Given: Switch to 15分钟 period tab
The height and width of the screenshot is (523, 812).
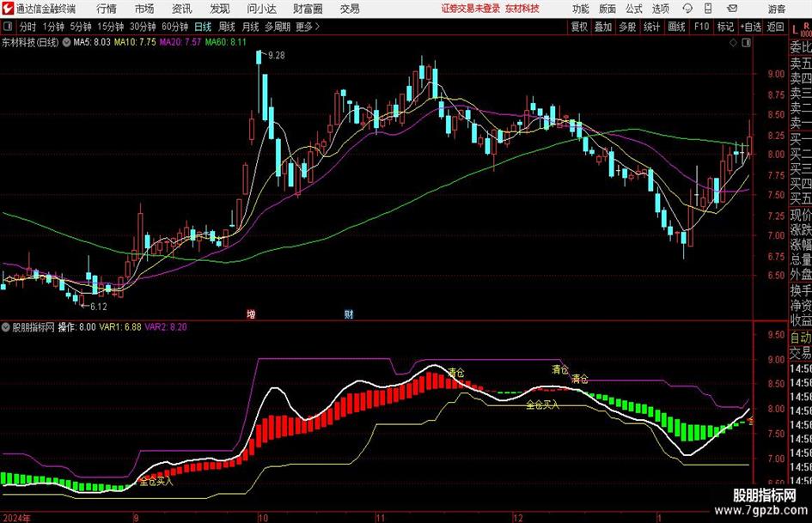Looking at the screenshot, I should point(111,27).
